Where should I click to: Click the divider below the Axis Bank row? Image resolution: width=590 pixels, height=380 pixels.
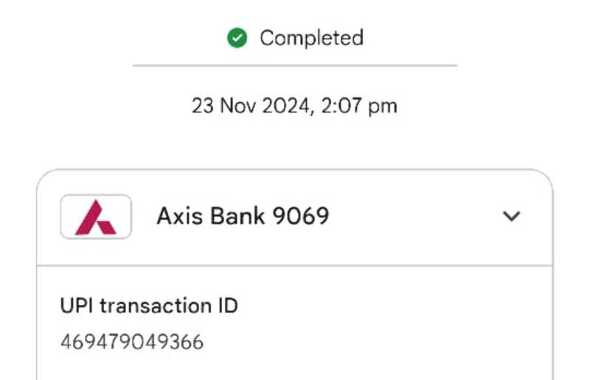point(295,266)
